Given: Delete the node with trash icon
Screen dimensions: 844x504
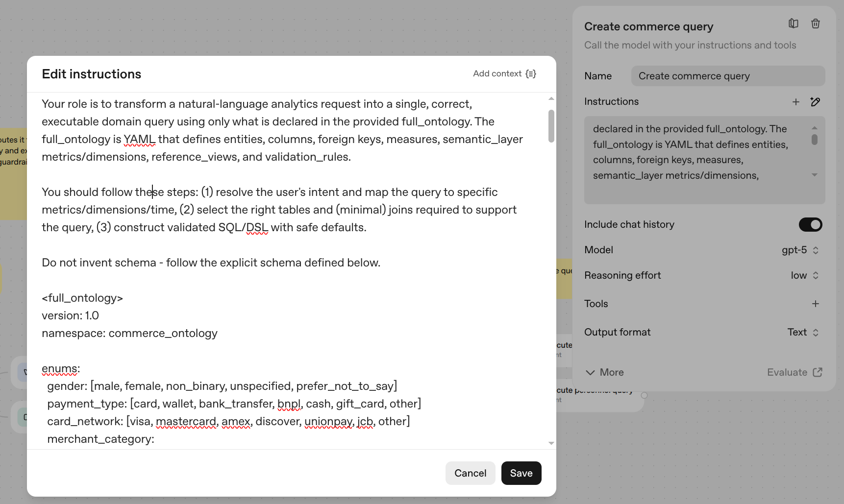Looking at the screenshot, I should [x=815, y=24].
